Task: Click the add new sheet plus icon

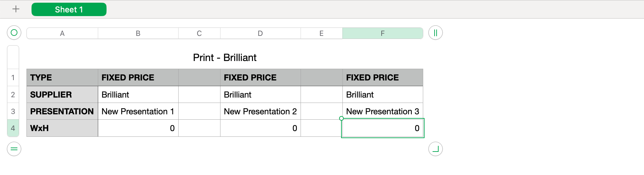Action: point(16,9)
